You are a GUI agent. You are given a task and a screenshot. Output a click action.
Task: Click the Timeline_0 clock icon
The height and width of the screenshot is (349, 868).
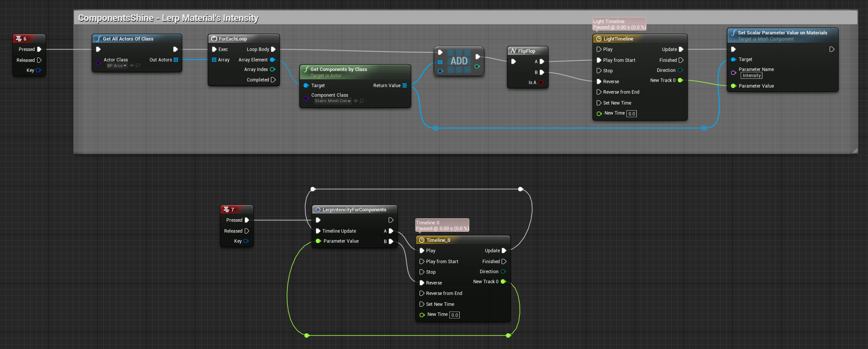click(x=422, y=240)
